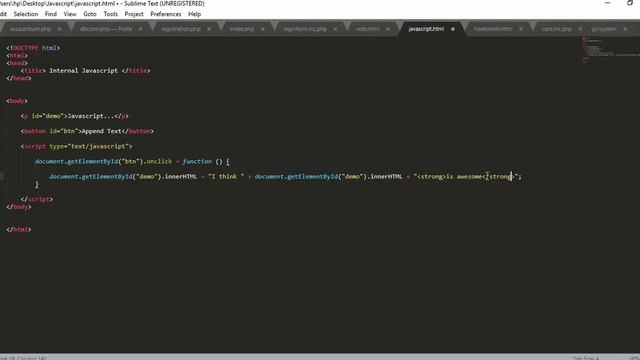Open the Goto menu
Viewport: 640px width, 360px height.
point(90,14)
